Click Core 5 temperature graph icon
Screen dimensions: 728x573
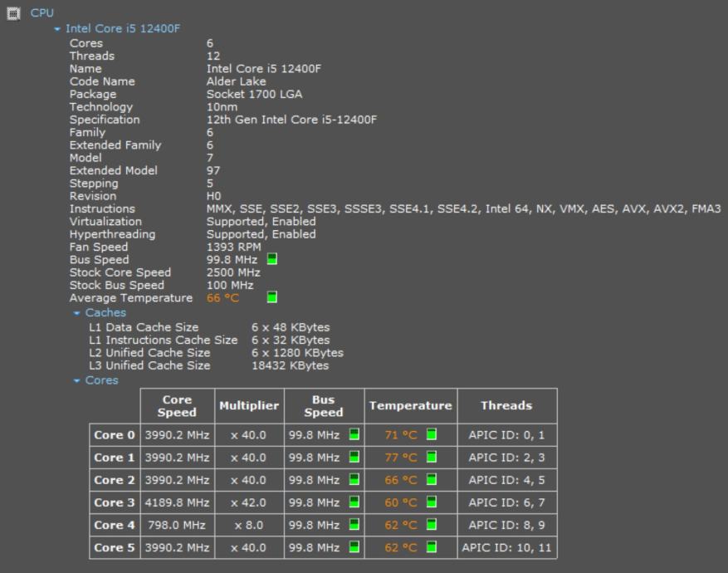click(x=432, y=547)
